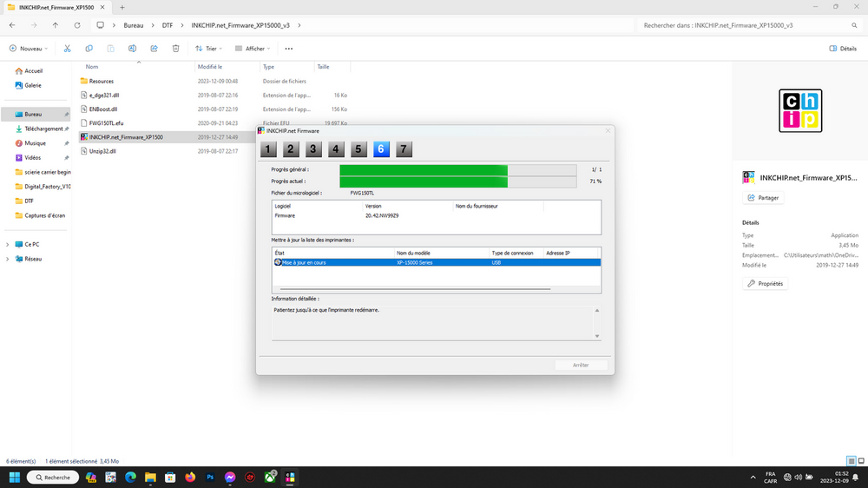Image resolution: width=868 pixels, height=488 pixels.
Task: Click the Share icon in Explorer toolbar
Action: pos(154,49)
